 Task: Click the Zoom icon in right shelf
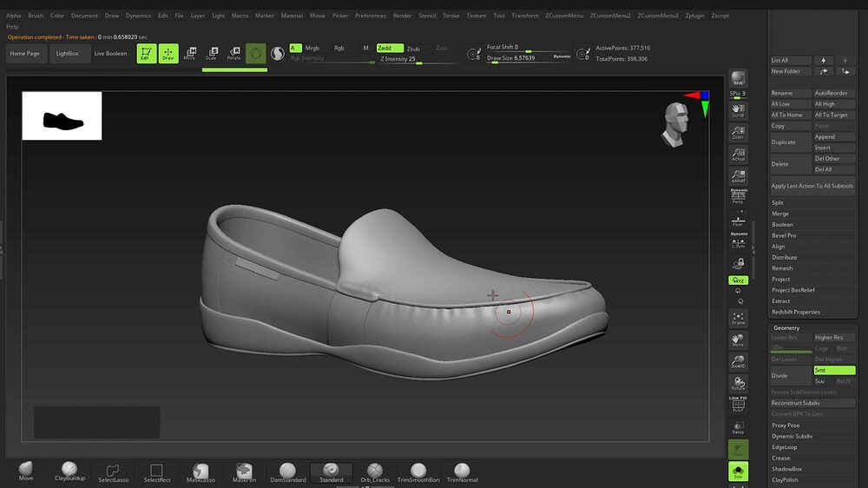(738, 132)
